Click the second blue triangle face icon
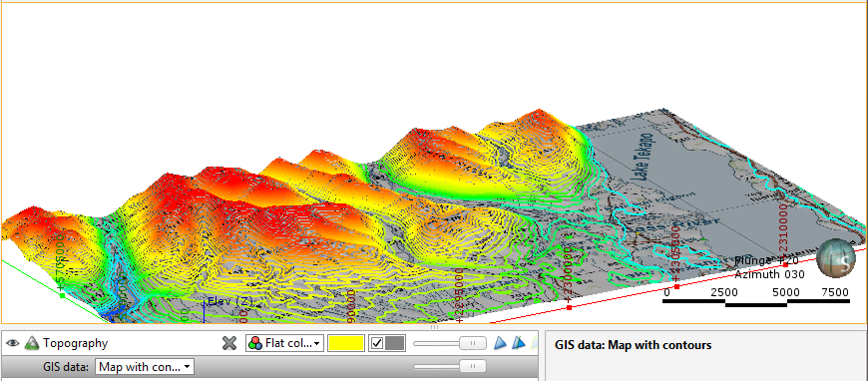Screen dimensions: 868x381 tap(518, 343)
